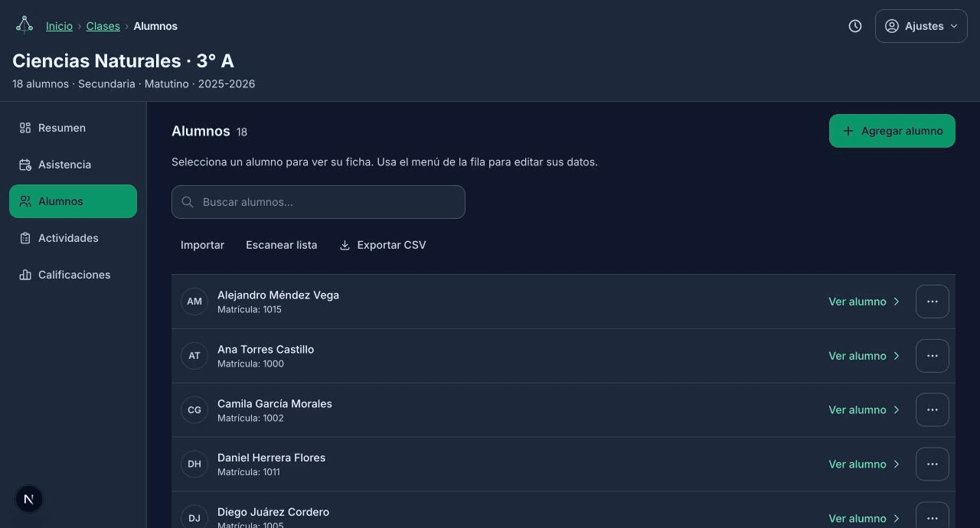This screenshot has width=980, height=528.
Task: View student Ana Torres Castillo
Action: coord(864,356)
